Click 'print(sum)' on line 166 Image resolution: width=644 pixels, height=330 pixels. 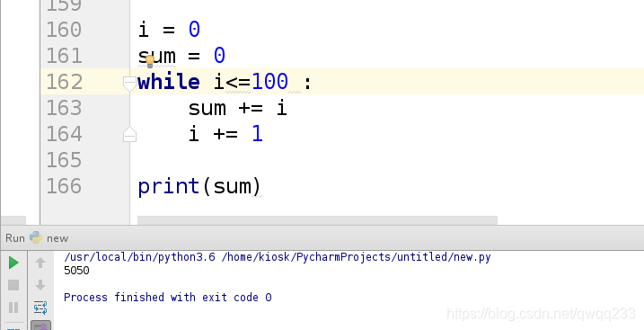(x=199, y=186)
